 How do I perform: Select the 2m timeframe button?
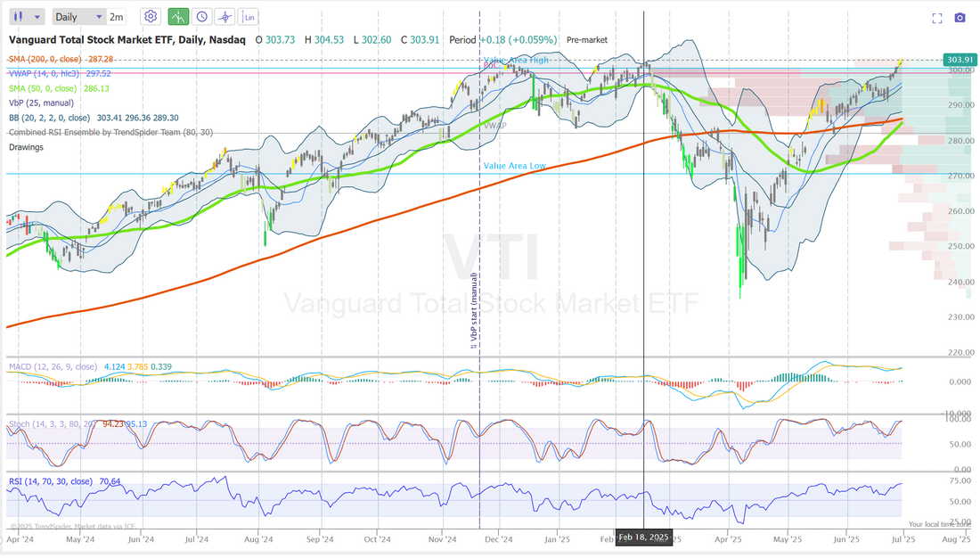tap(116, 17)
